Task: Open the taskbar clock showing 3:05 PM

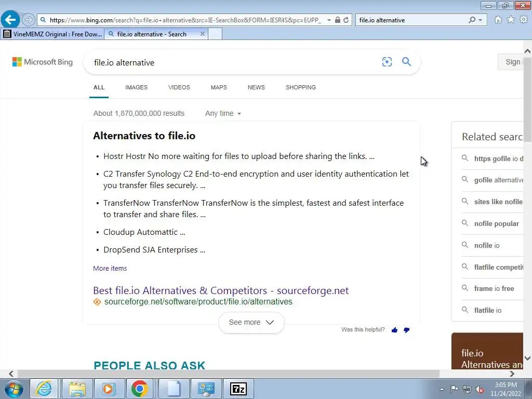Action: point(506,389)
